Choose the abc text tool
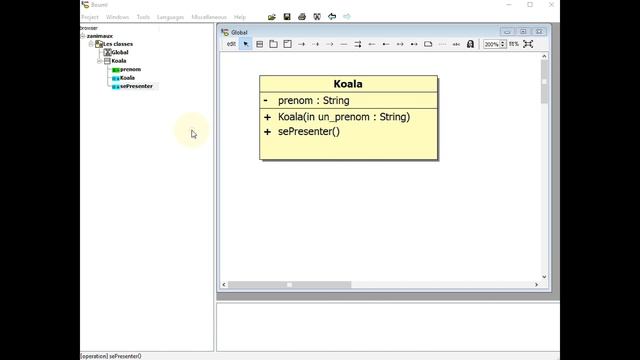The image size is (640, 360). pyautogui.click(x=456, y=44)
